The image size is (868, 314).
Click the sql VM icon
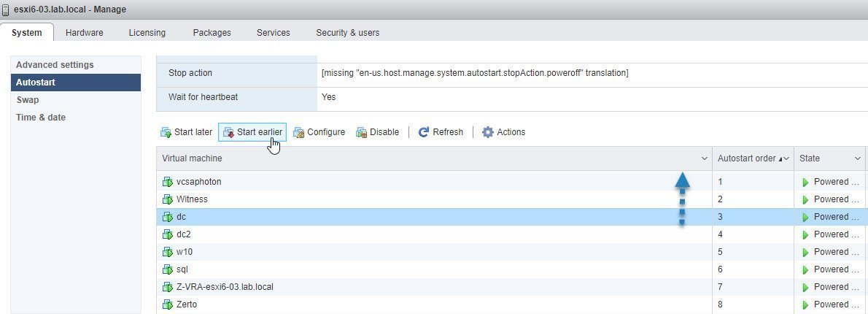click(x=168, y=269)
